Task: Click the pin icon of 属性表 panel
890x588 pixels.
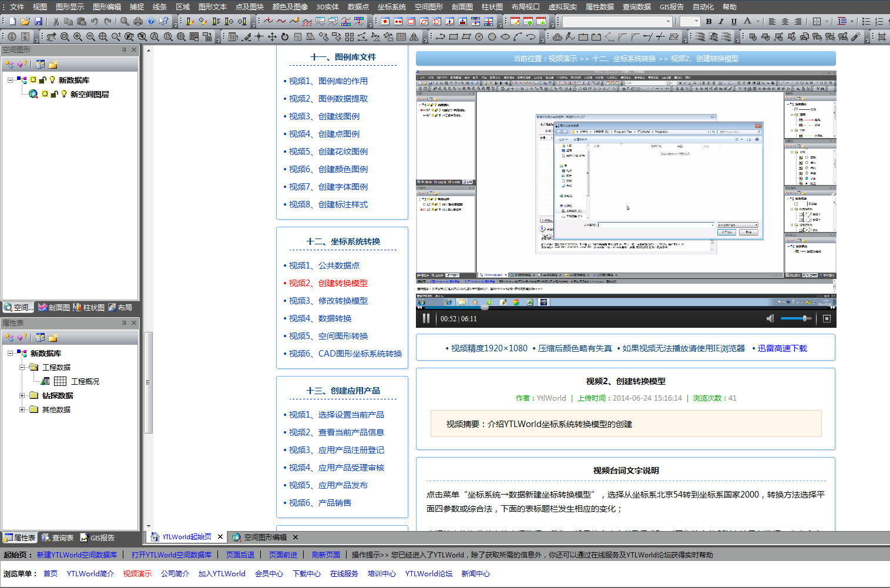Action: 124,323
